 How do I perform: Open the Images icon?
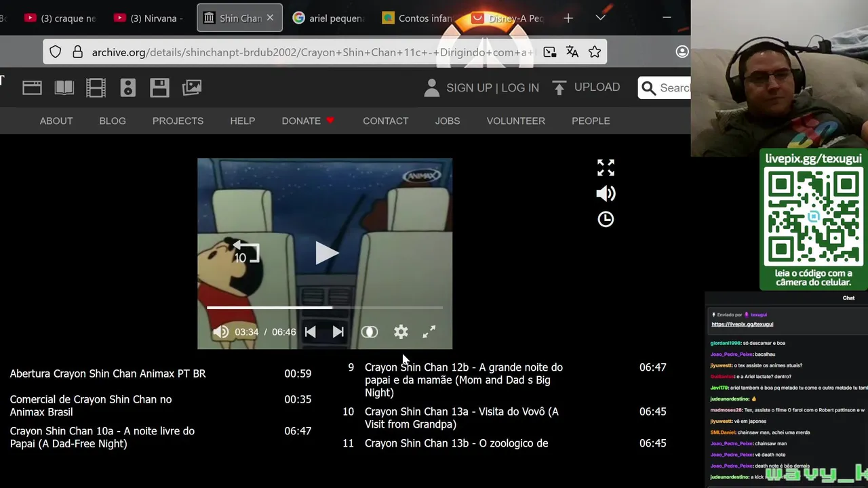(x=192, y=87)
